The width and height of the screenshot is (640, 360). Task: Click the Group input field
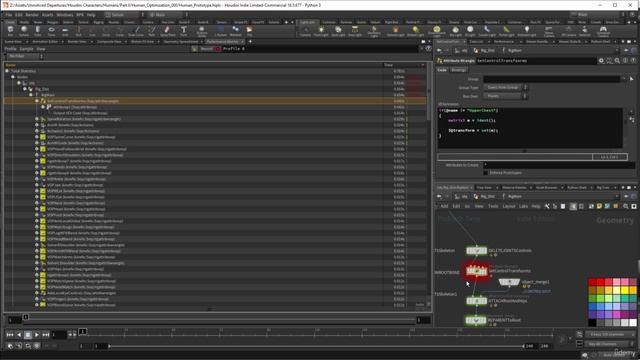click(x=553, y=79)
